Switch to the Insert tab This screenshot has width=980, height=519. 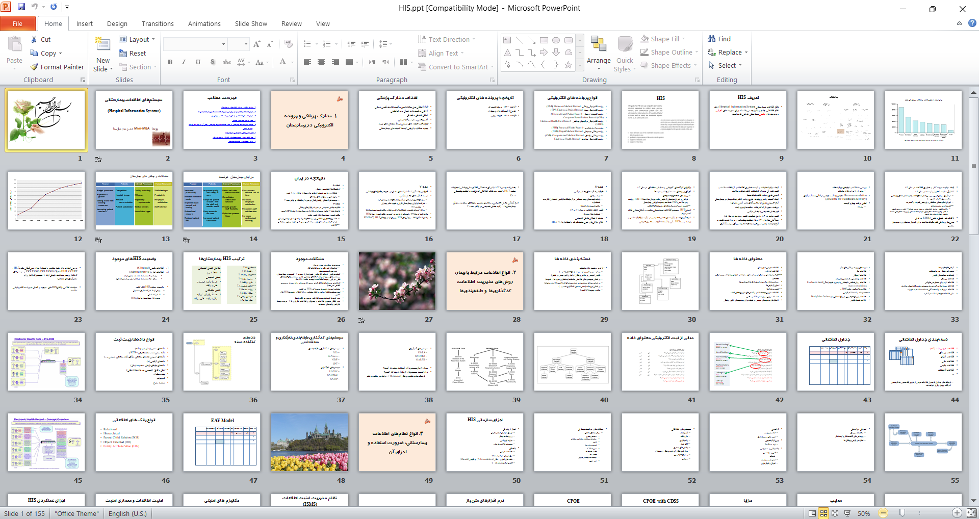point(84,23)
